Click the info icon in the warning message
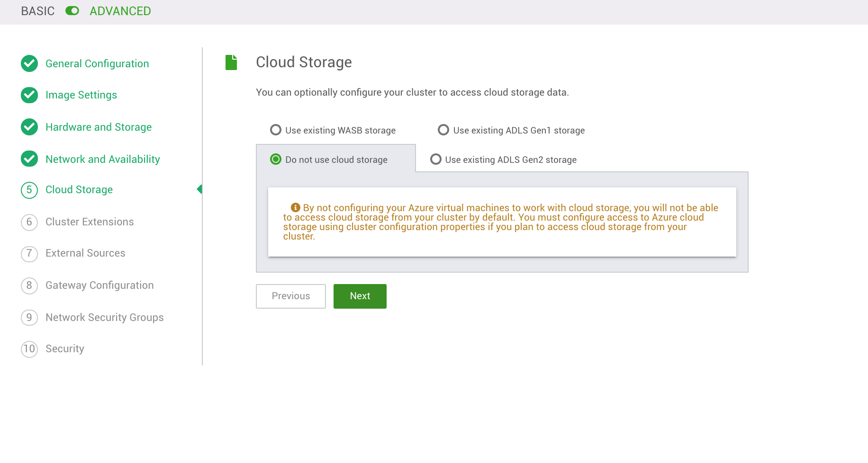Viewport: 868px width, 463px height. (296, 207)
